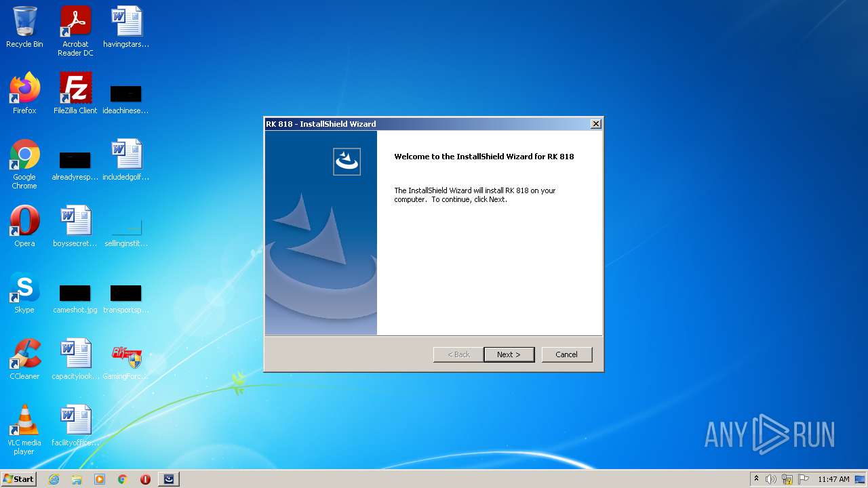Select the capacitylook Word document
The image size is (868, 488).
point(75,359)
